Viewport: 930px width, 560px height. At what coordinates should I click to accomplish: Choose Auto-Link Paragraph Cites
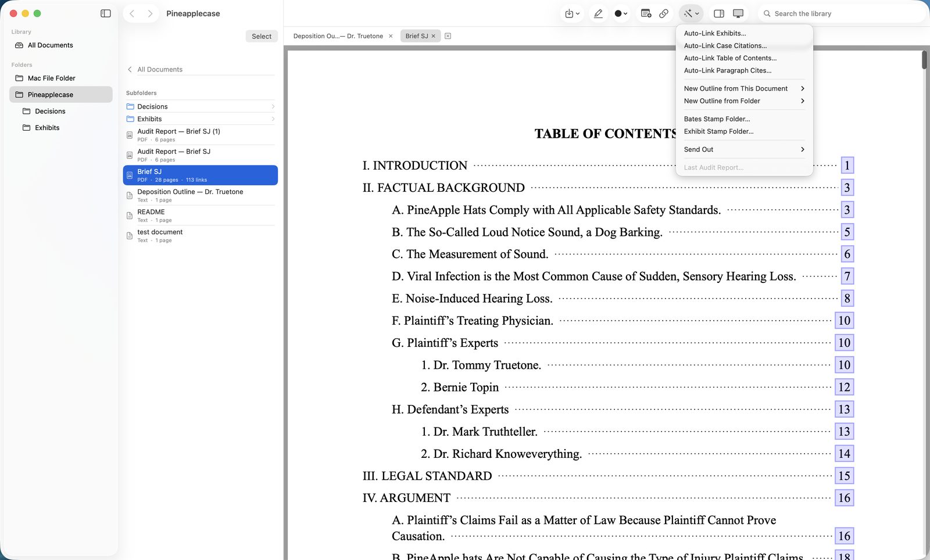tap(744, 70)
